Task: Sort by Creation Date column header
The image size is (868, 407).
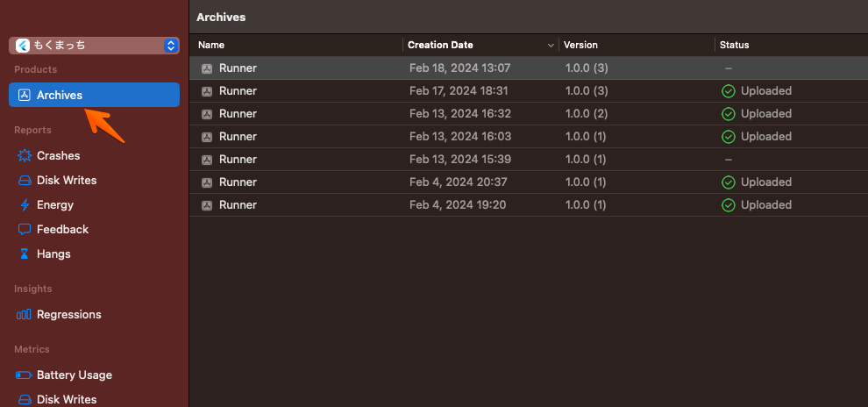Action: pyautogui.click(x=440, y=45)
